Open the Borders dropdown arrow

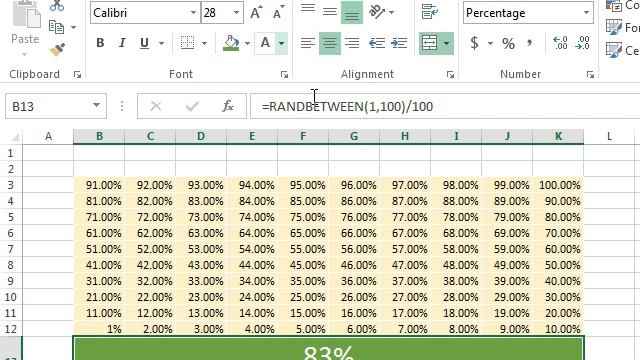[204, 43]
